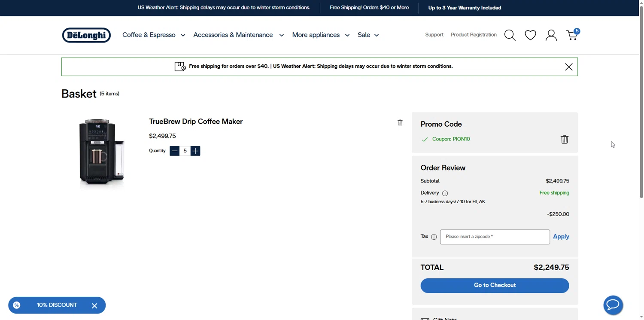Open the live chat bubble

[613, 305]
